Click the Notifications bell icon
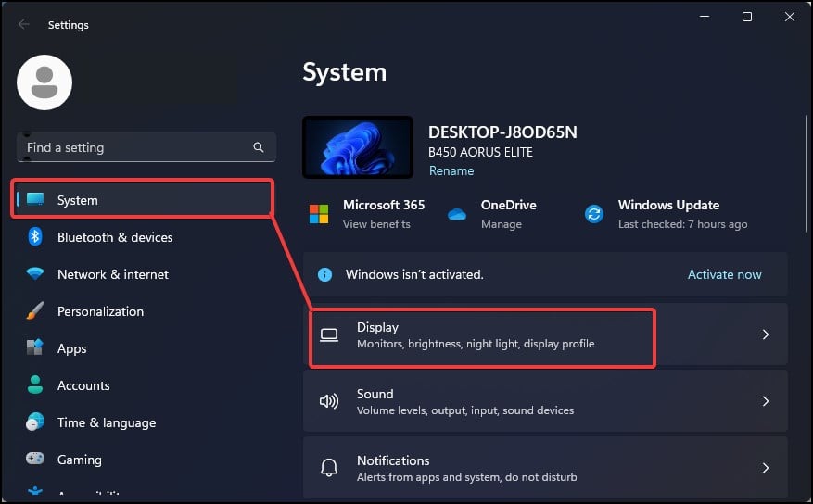The height and width of the screenshot is (504, 813). 329,468
